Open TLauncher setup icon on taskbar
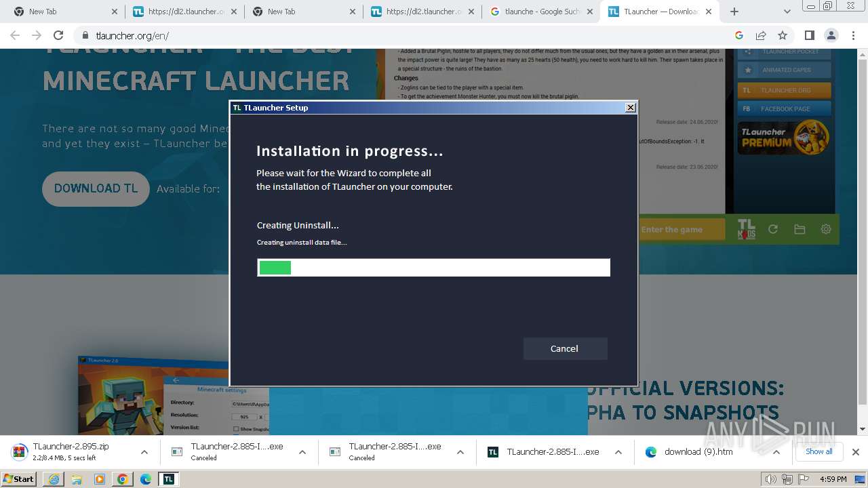 [x=169, y=479]
